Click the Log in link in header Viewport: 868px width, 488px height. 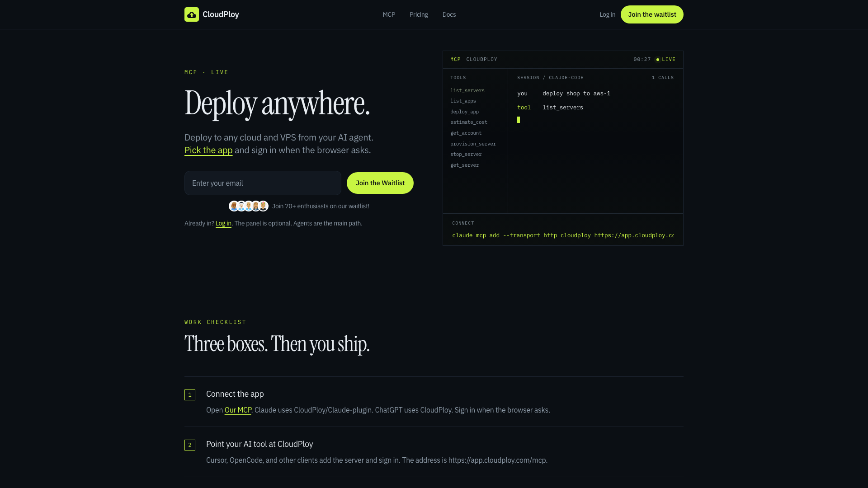(607, 14)
